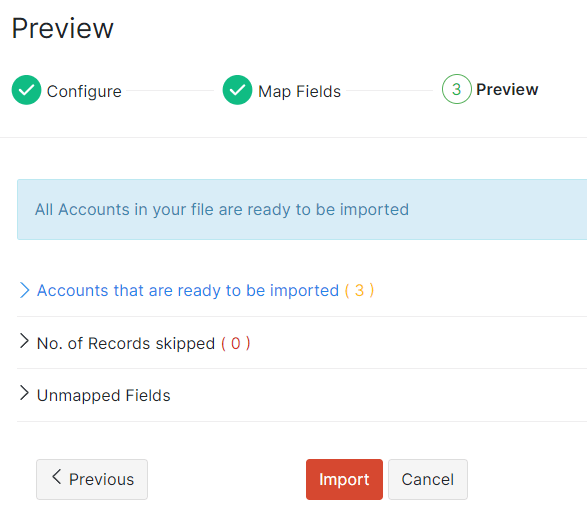
Task: Click the step 3 Preview circle icon
Action: pos(457,89)
